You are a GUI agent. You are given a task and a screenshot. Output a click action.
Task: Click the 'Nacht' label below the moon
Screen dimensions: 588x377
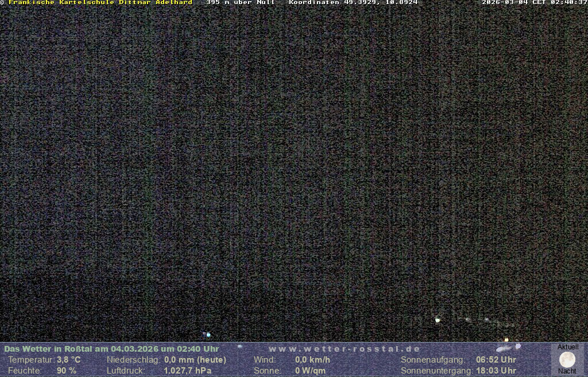pos(567,371)
